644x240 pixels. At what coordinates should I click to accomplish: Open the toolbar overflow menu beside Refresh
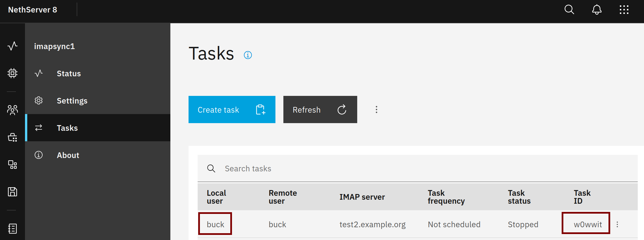[x=376, y=110]
